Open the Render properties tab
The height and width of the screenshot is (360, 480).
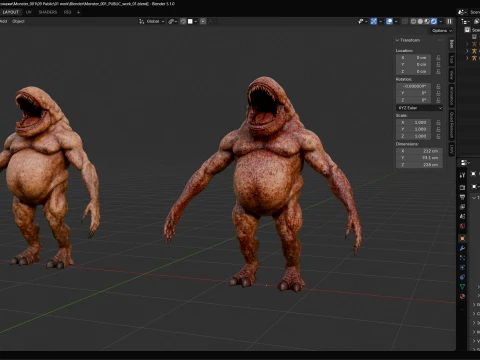coord(462,188)
